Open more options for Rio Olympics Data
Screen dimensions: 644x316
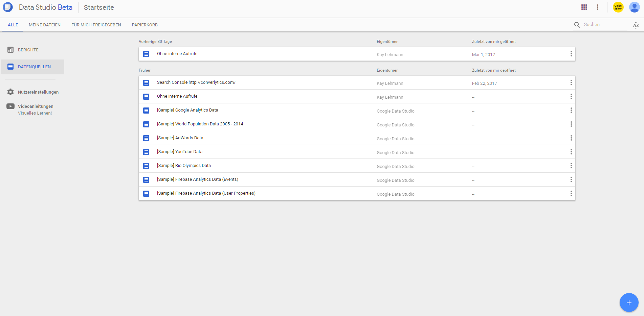[x=571, y=166]
